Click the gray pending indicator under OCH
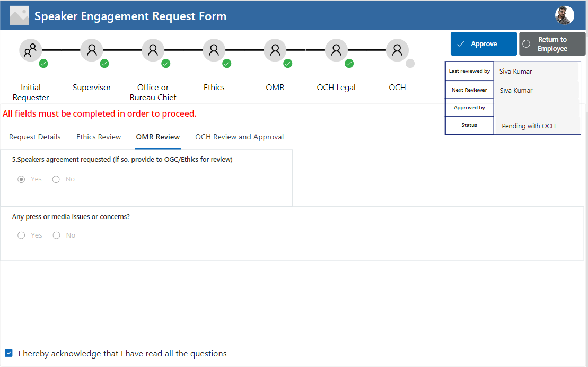588x367 pixels. (x=410, y=63)
